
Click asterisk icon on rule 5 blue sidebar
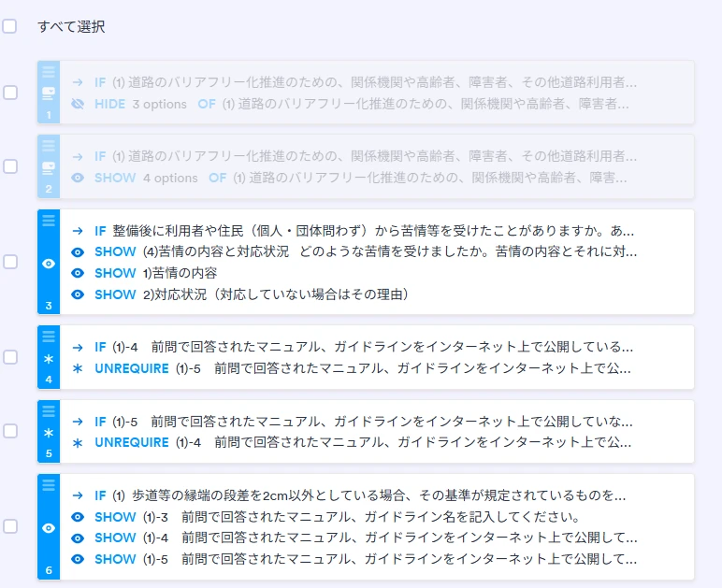[49, 433]
